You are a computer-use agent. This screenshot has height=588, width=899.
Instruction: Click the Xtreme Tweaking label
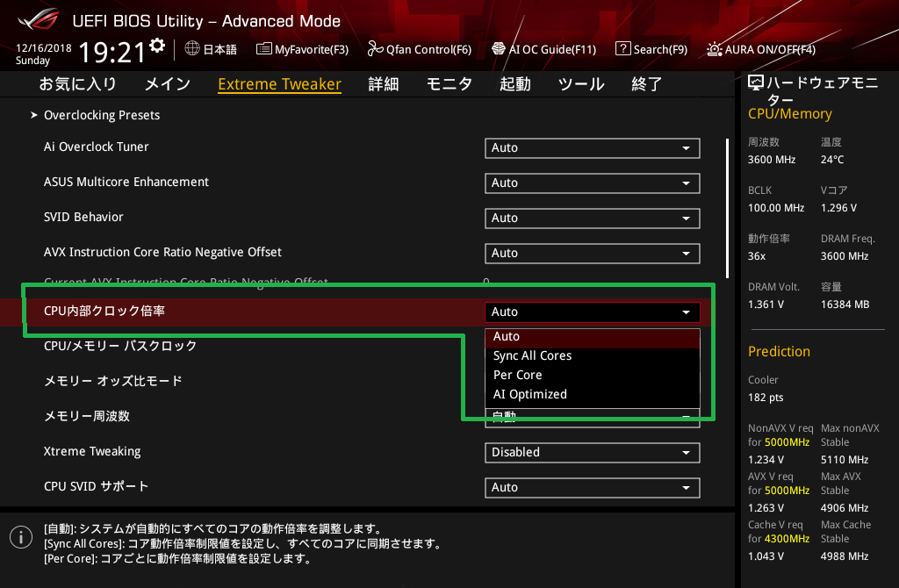92,452
